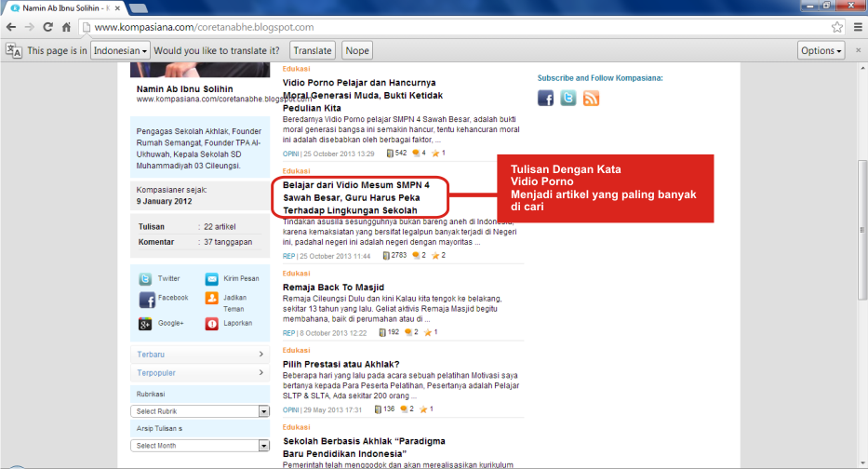Viewport: 868px width, 469px height.
Task: Click the Translate button
Action: coord(312,50)
